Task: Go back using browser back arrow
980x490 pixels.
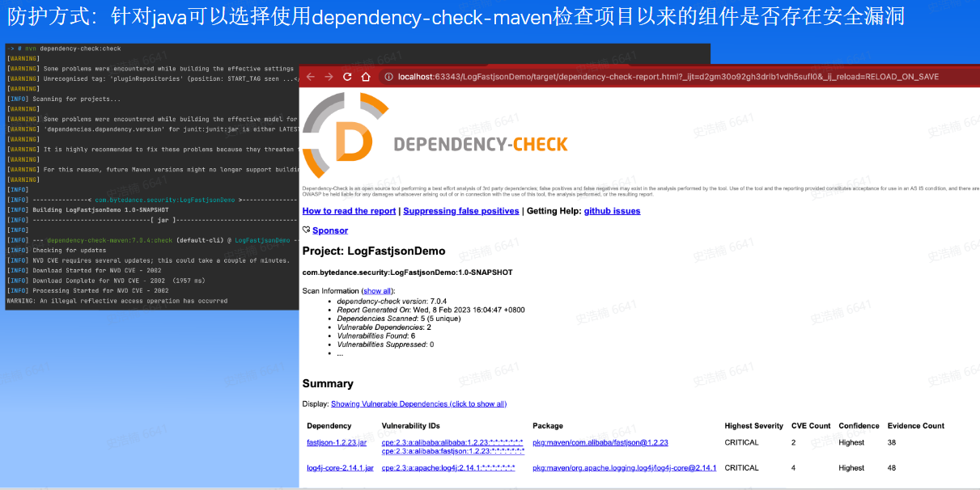Action: pos(311,77)
